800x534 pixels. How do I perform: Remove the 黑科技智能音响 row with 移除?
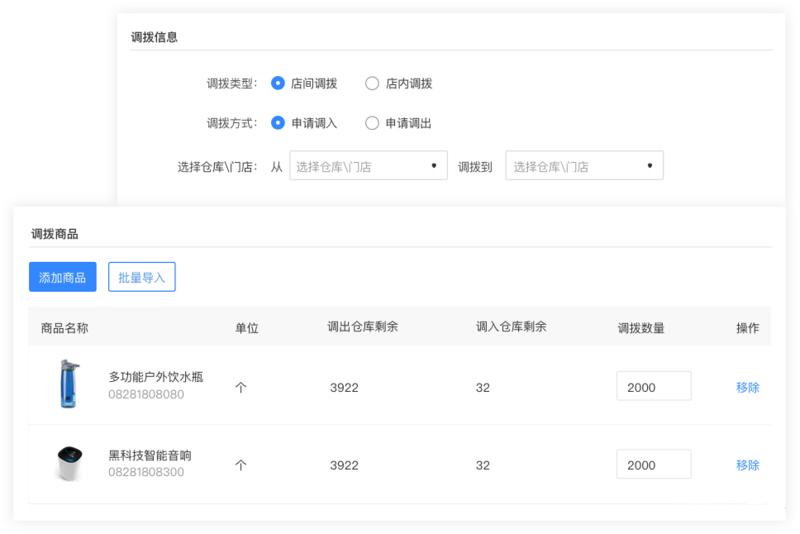pos(747,465)
